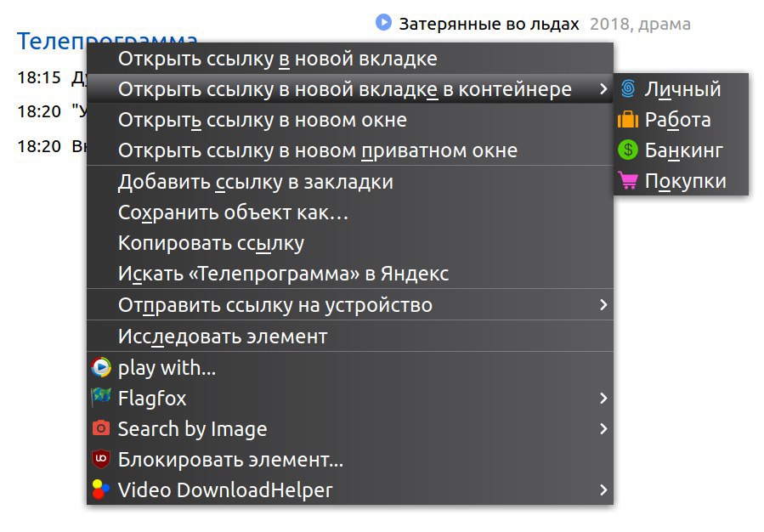
Task: Expand the Отправить ссылку на устройство arrow
Action: point(603,304)
